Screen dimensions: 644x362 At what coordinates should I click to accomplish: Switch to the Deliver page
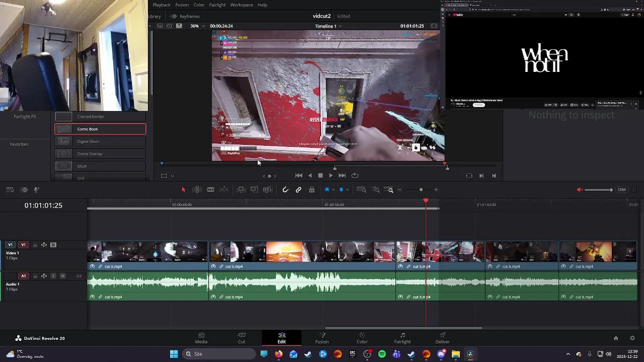(x=443, y=338)
